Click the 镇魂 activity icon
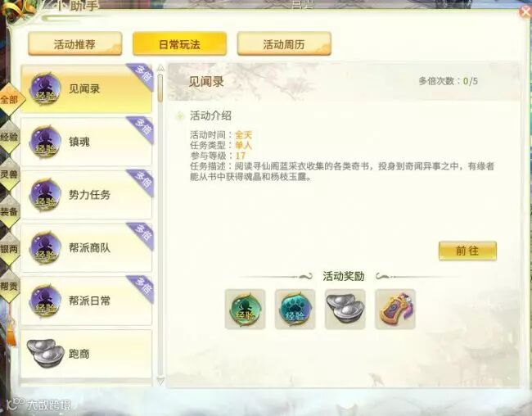532x416 pixels. pos(46,142)
